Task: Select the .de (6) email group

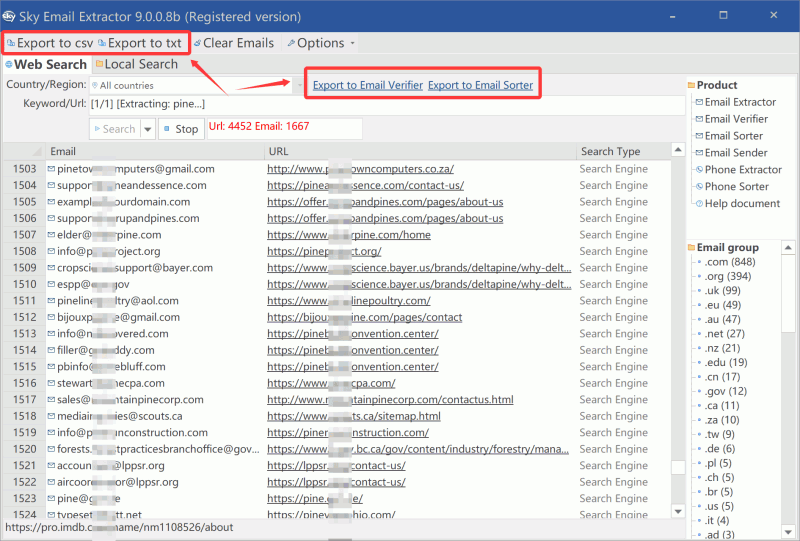Action: click(x=719, y=449)
